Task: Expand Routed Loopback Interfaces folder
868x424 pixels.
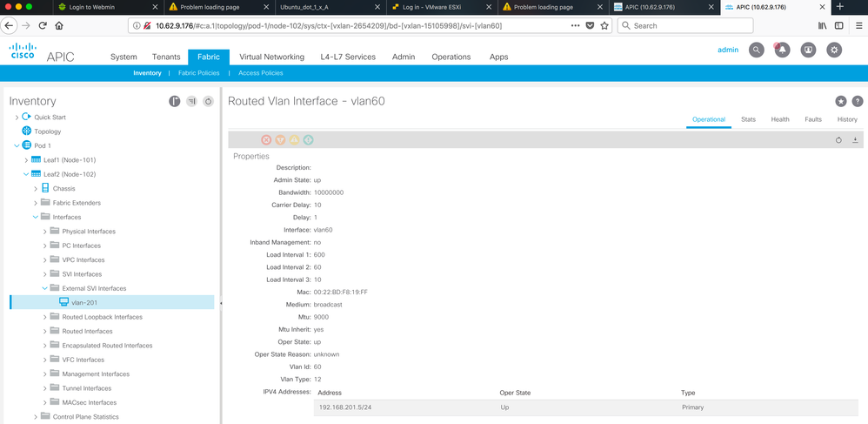Action: tap(45, 317)
